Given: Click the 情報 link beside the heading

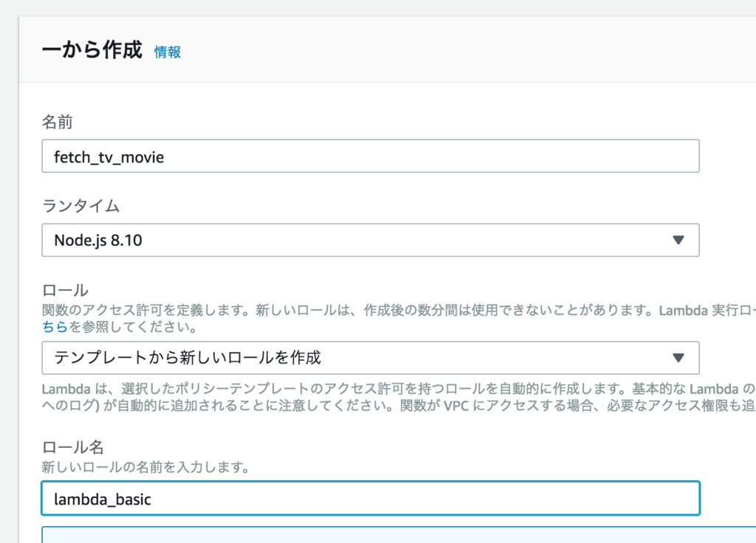Looking at the screenshot, I should 168,52.
